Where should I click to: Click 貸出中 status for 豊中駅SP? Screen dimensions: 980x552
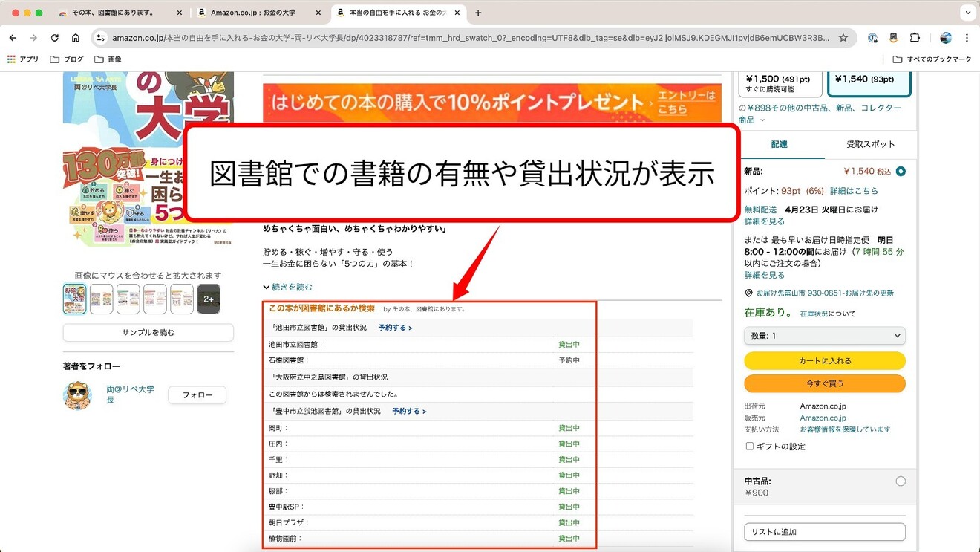[x=569, y=507]
